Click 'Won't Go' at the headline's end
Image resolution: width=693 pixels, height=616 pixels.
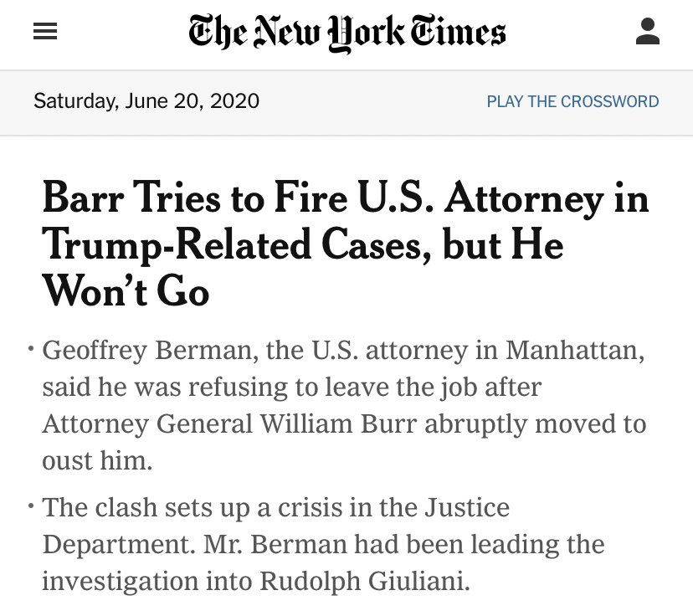click(x=126, y=291)
